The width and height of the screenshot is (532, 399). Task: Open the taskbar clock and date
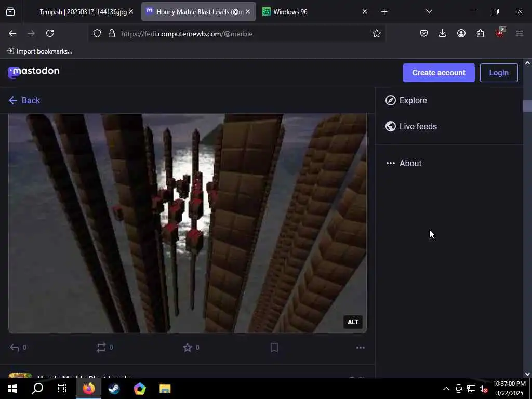(509, 389)
